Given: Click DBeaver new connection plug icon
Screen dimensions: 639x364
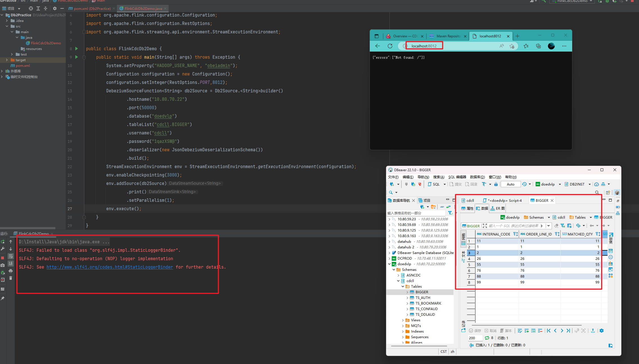Looking at the screenshot, I should click(392, 184).
